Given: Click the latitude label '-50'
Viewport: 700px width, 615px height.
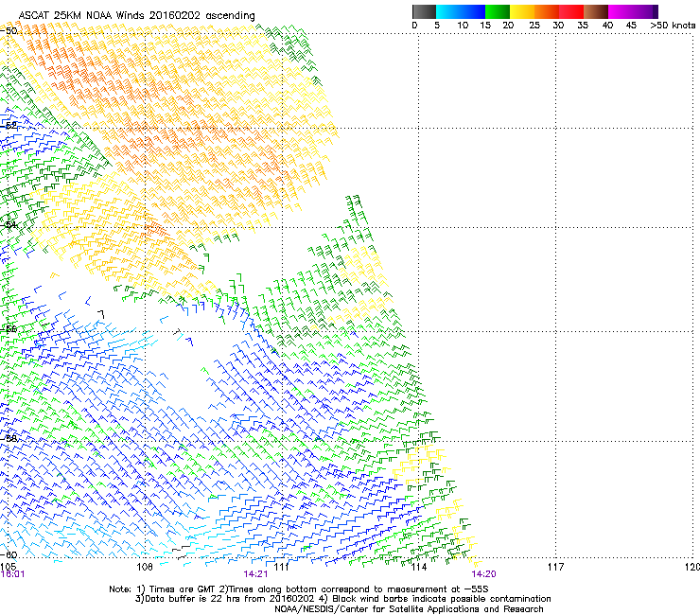Looking at the screenshot, I should pyautogui.click(x=9, y=31).
